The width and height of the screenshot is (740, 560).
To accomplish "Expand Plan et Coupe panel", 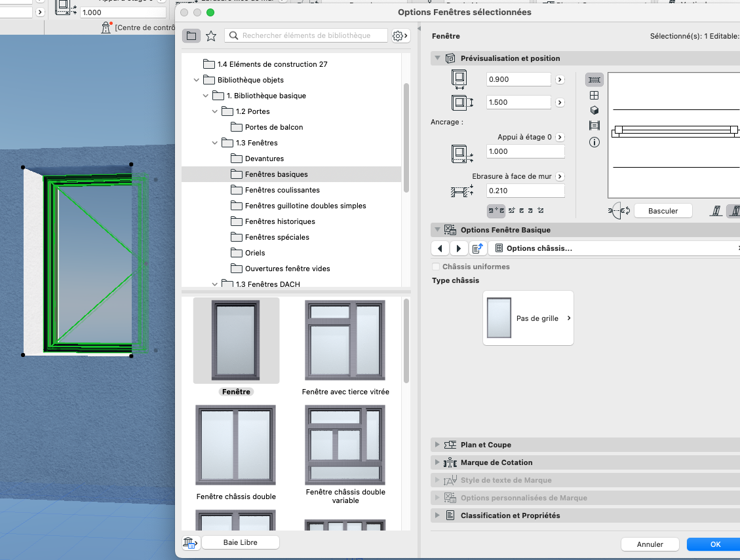I will pos(437,445).
